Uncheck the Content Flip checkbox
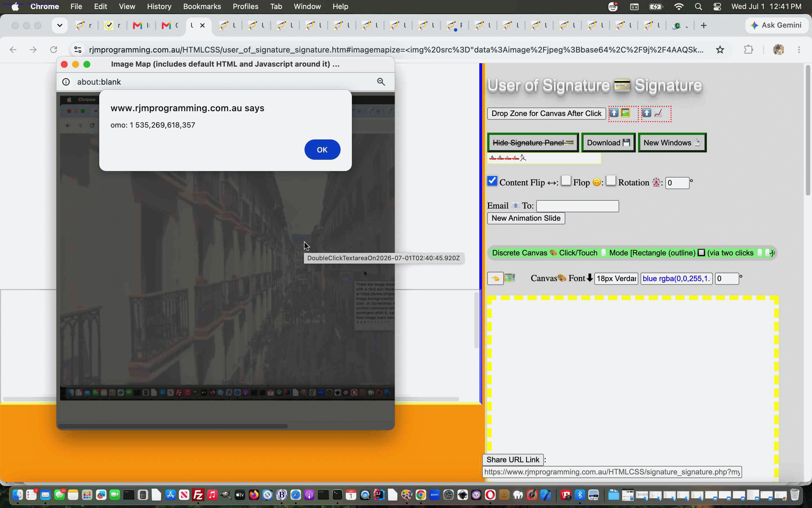812x508 pixels. click(492, 181)
